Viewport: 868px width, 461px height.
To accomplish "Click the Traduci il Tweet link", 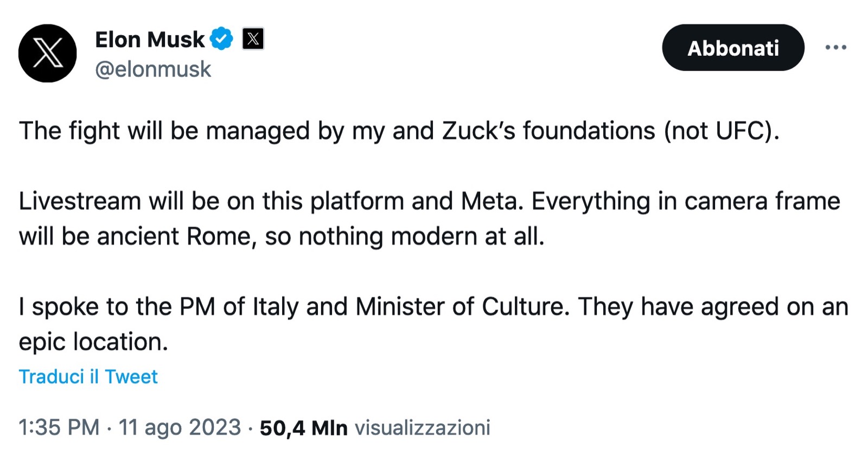I will 88,376.
